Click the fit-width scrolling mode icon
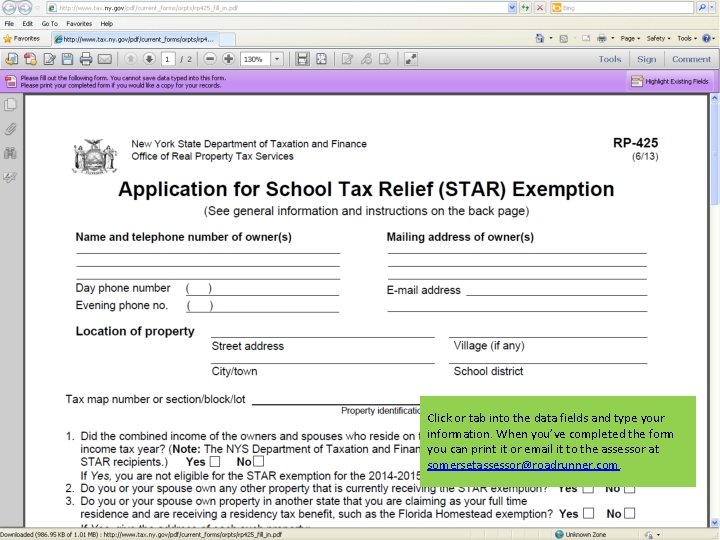The width and height of the screenshot is (720, 540). point(302,59)
